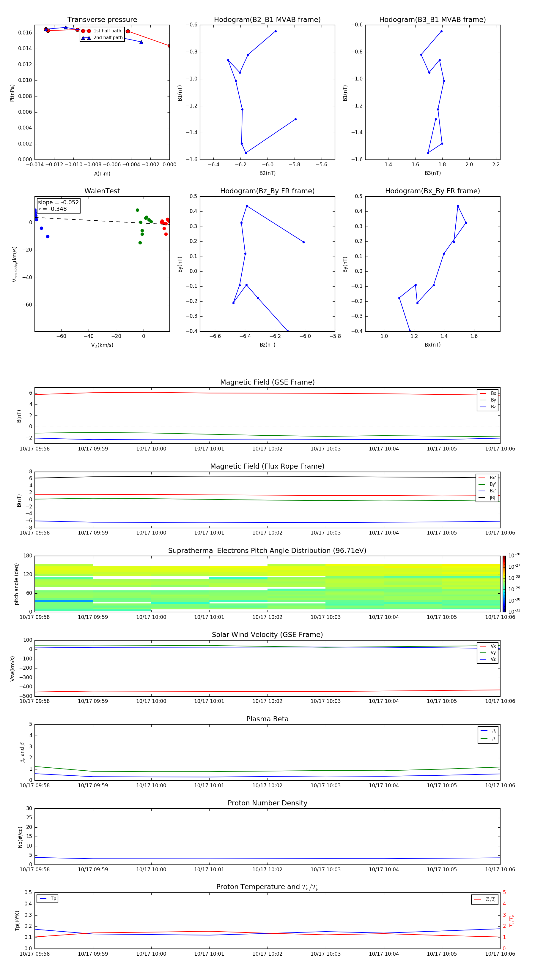Click the 'B3(nT)' x-axis label

coord(432,173)
